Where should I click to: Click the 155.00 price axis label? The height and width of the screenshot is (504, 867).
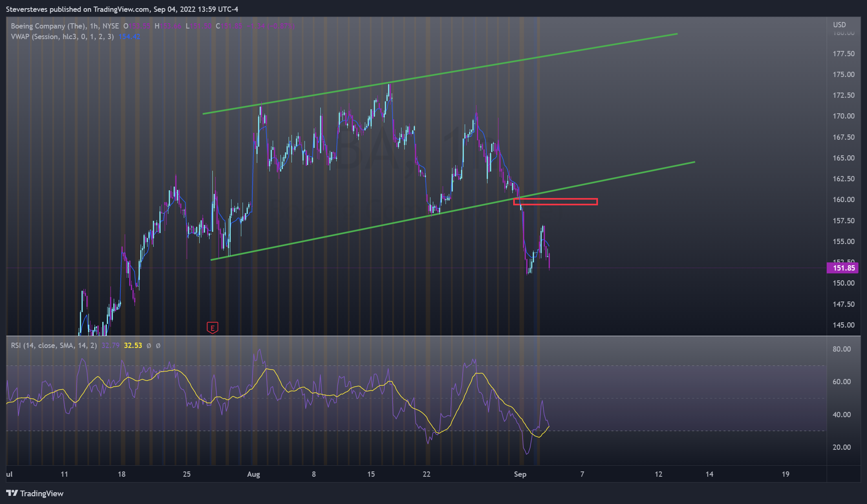point(843,242)
